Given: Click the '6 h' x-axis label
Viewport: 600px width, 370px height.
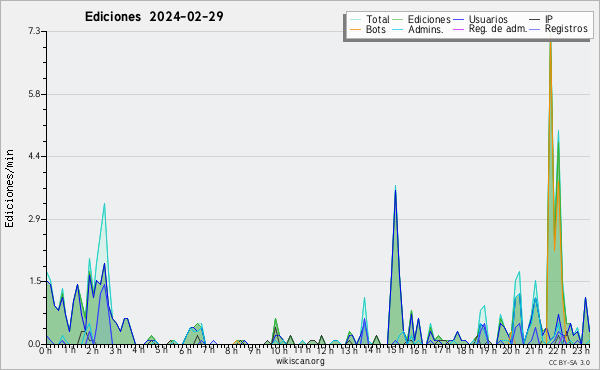Looking at the screenshot, I should [x=185, y=351].
